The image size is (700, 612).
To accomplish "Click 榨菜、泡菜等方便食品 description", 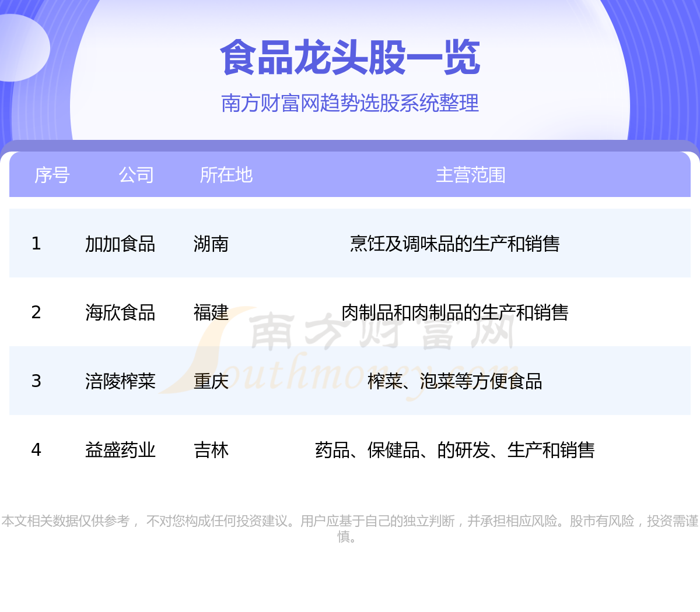I will (x=455, y=381).
